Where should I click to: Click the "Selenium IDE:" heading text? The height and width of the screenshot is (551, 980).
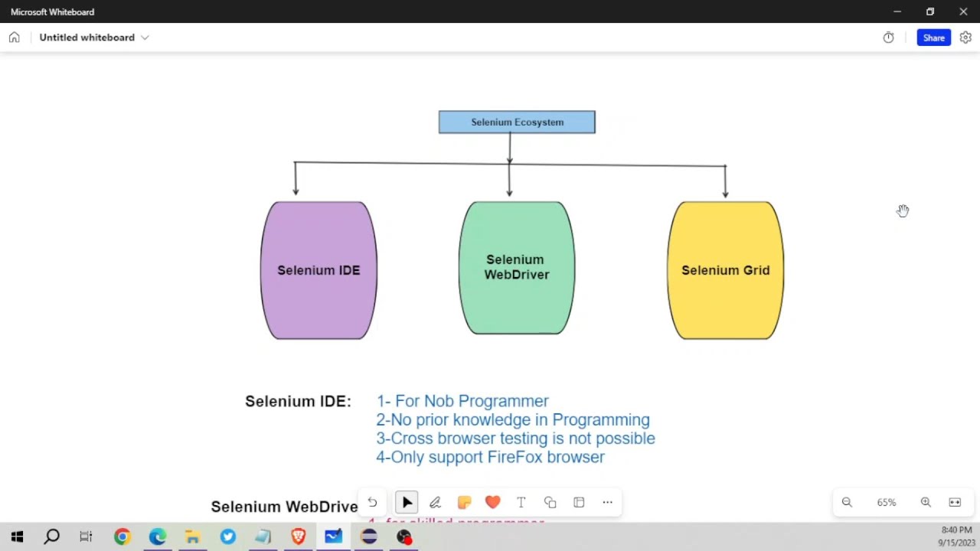pyautogui.click(x=298, y=401)
